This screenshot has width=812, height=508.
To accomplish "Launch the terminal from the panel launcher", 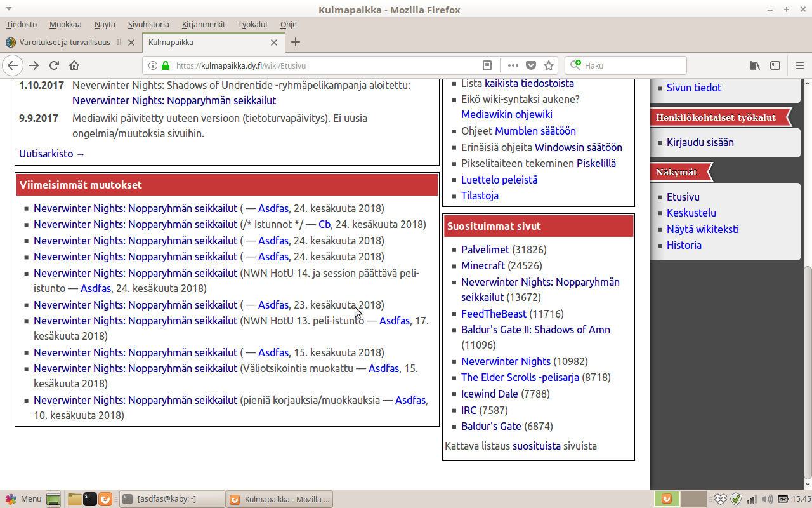I will pyautogui.click(x=90, y=499).
